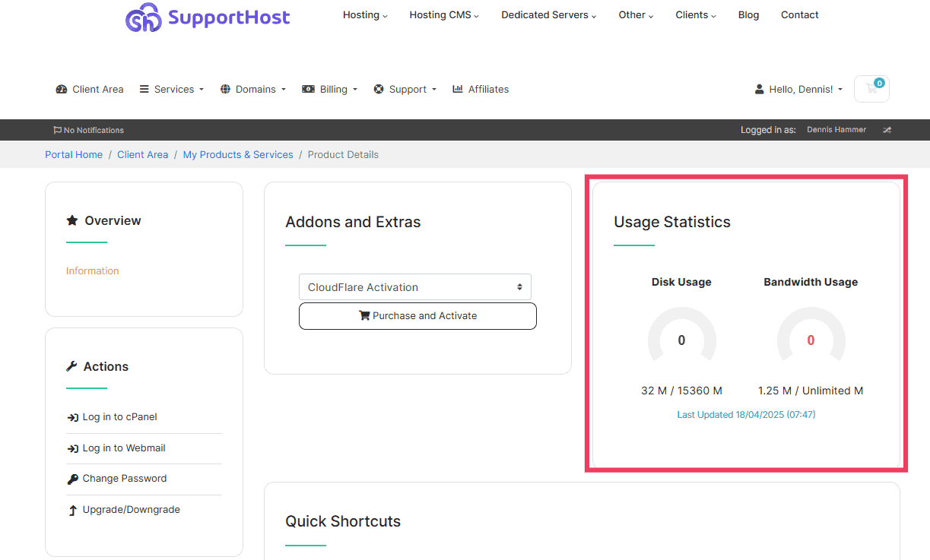Viewport: 930px width, 560px height.
Task: Click the globe icon beside Domains
Action: point(225,89)
